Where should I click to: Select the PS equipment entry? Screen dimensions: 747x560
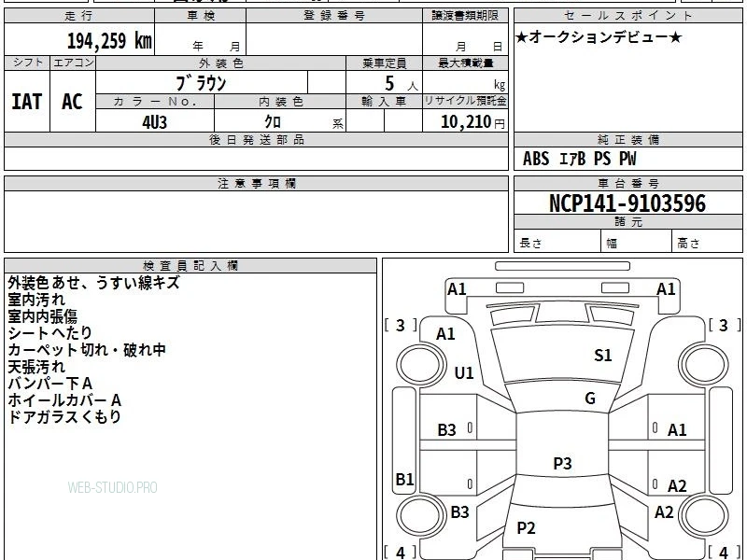602,159
